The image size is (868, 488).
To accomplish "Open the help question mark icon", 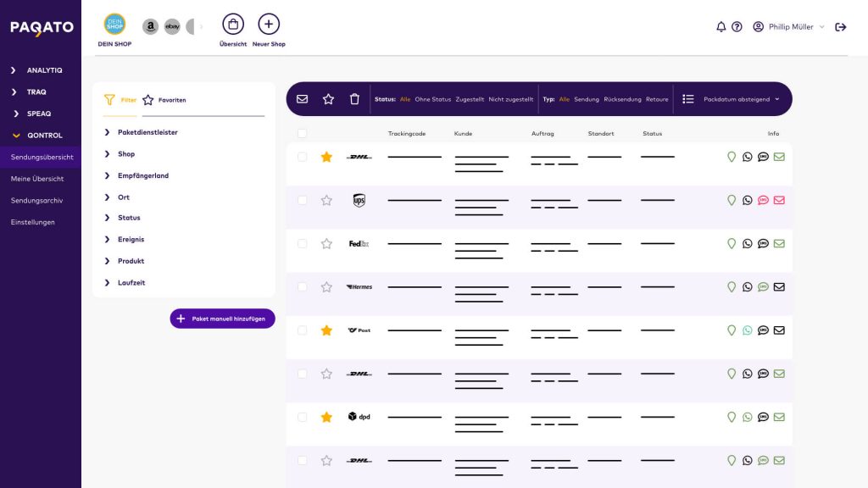I will [x=737, y=27].
